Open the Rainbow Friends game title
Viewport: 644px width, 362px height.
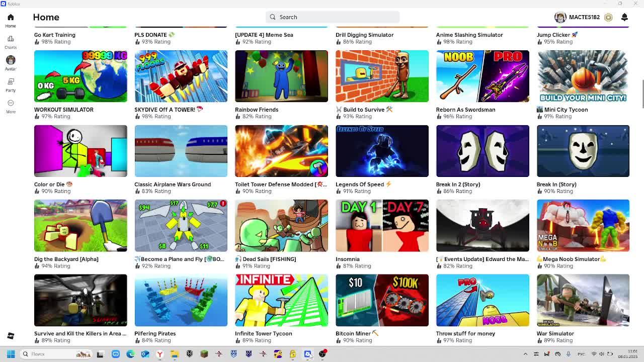257,110
